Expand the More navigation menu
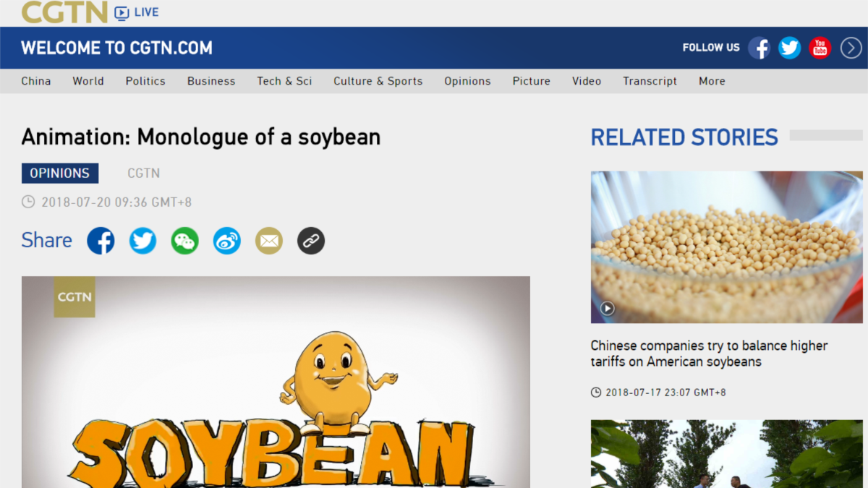 [x=712, y=81]
